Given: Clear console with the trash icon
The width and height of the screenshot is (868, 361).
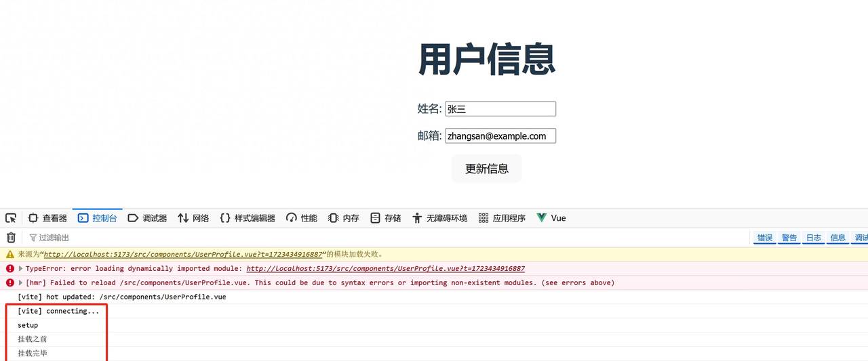Looking at the screenshot, I should point(11,238).
